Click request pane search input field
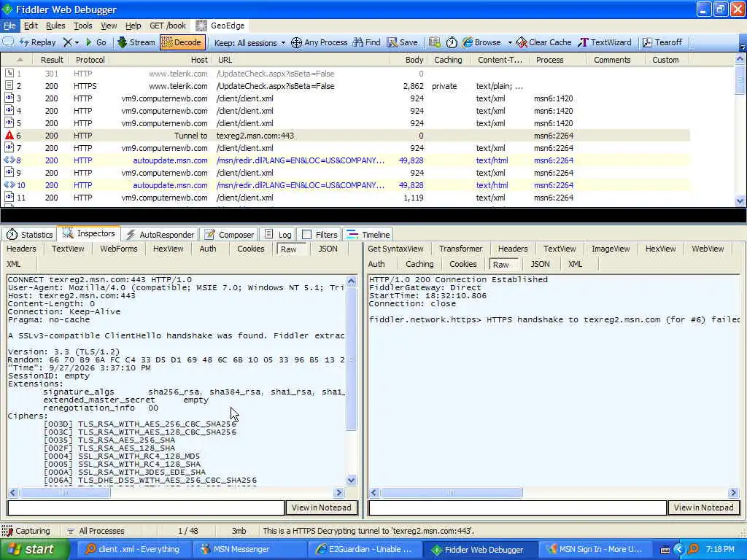 pyautogui.click(x=146, y=507)
